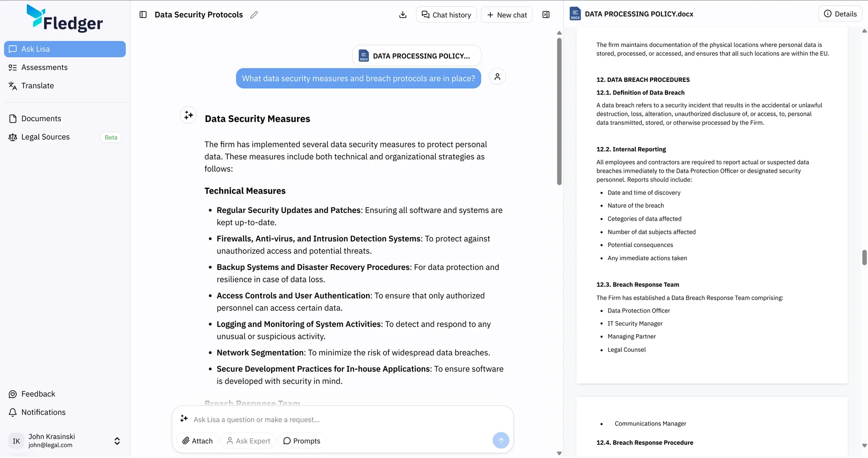Click the docx file icon in header
868x458 pixels.
pos(575,14)
